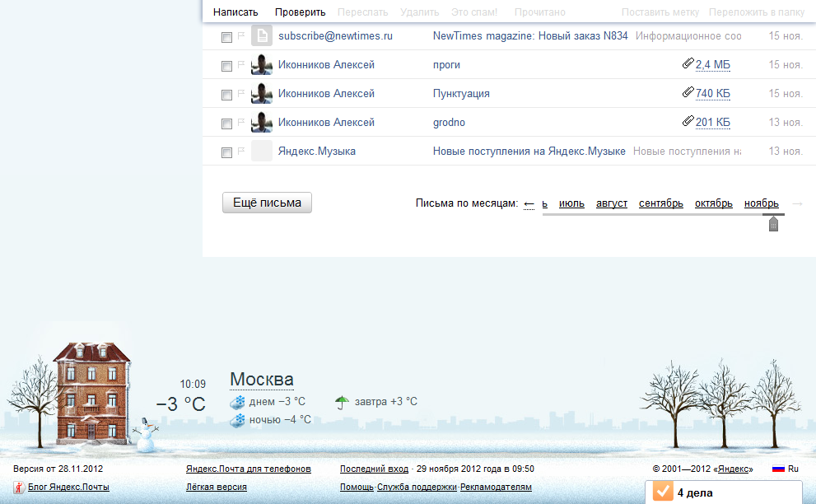
Task: Flag the Яндекс.Музыка message as important
Action: [x=241, y=151]
